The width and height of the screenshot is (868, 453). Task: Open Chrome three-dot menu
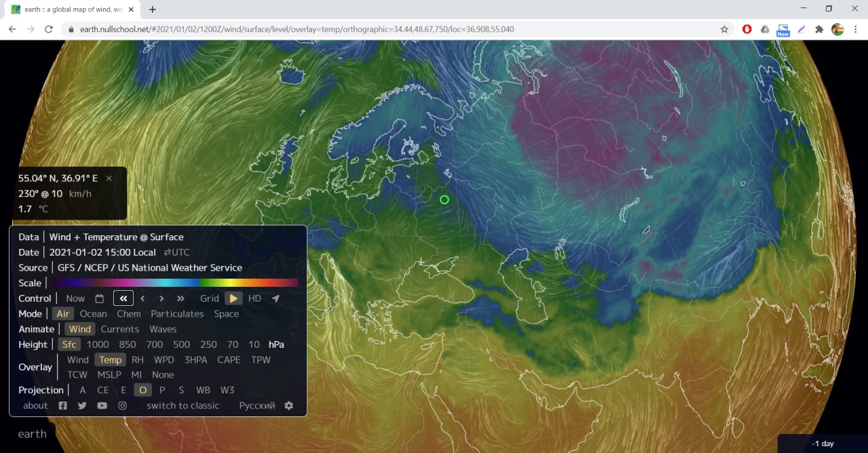click(x=856, y=29)
